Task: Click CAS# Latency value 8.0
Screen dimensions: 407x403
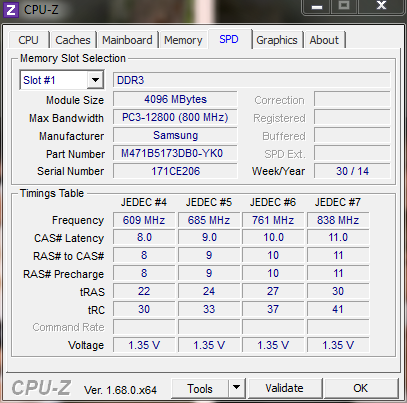Action: (x=144, y=238)
